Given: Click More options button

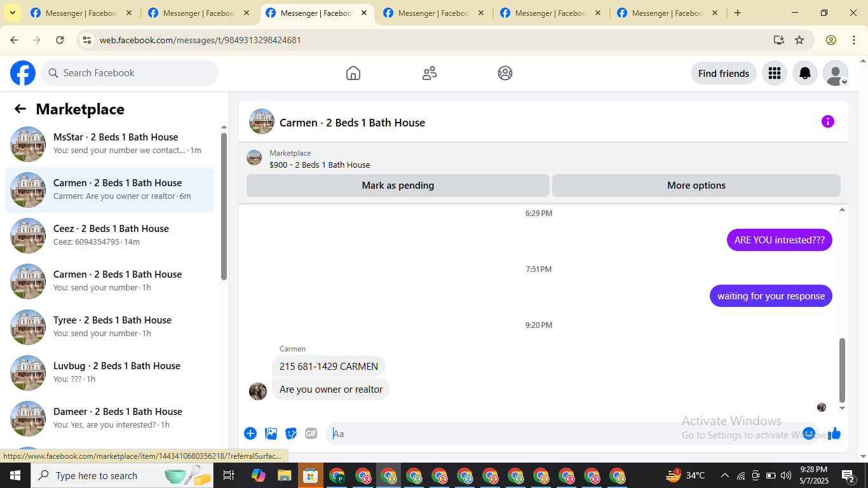Looking at the screenshot, I should point(696,186).
